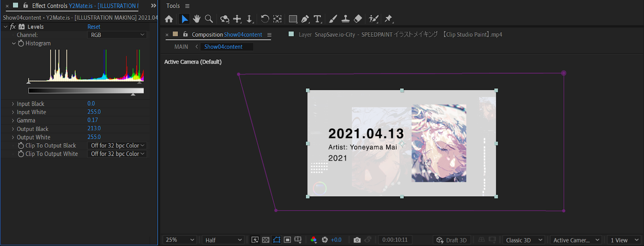Toggle the Composition panel lock

186,34
